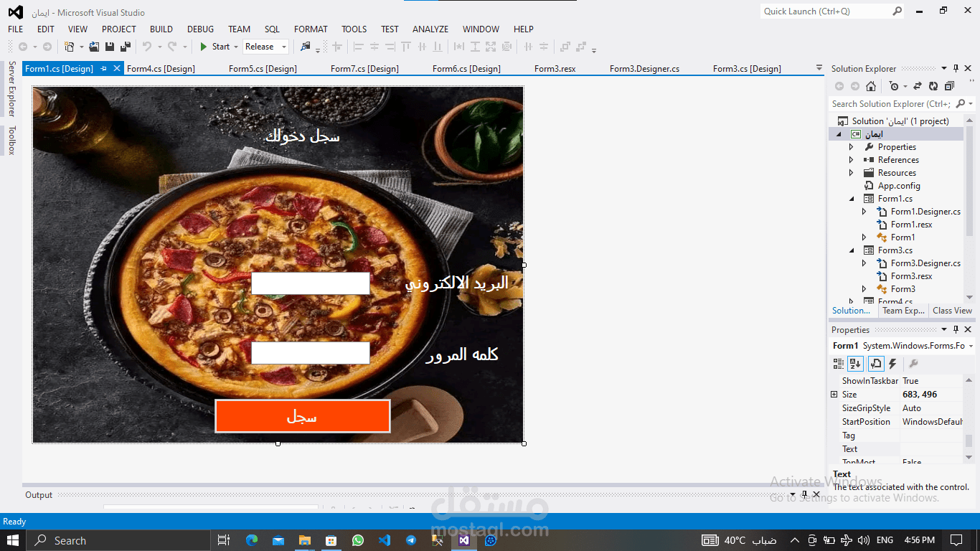
Task: Open the Server Explorer side tab
Action: [11, 89]
